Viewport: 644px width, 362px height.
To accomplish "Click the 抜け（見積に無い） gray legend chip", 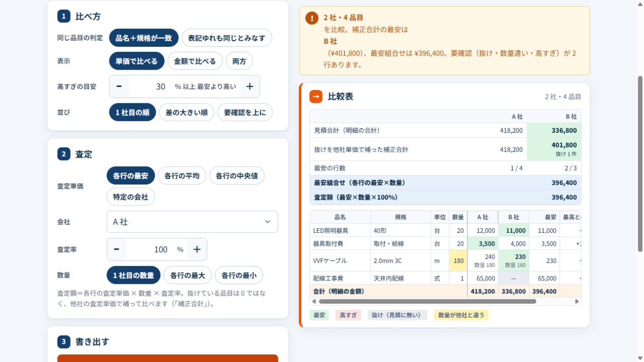I will click(398, 315).
